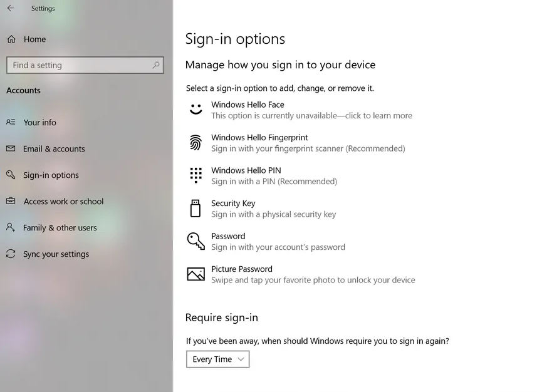Click the Require sign-in heading
This screenshot has height=392, width=537.
click(x=222, y=317)
